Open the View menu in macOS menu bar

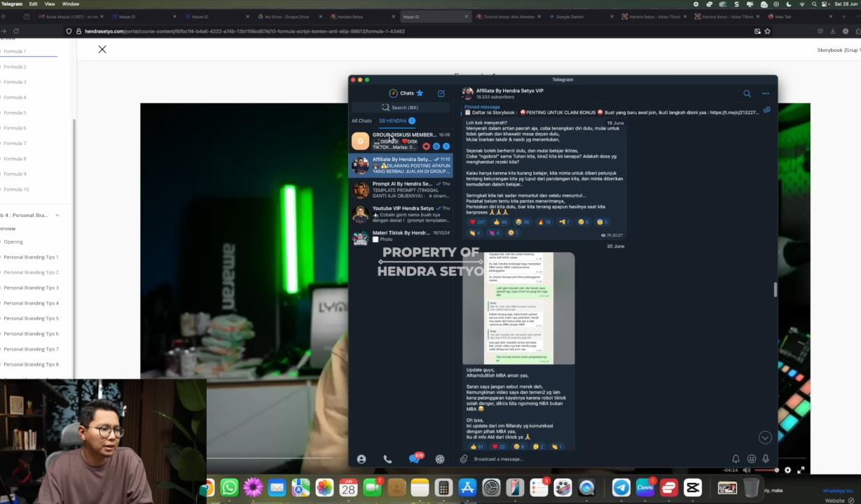tap(50, 4)
